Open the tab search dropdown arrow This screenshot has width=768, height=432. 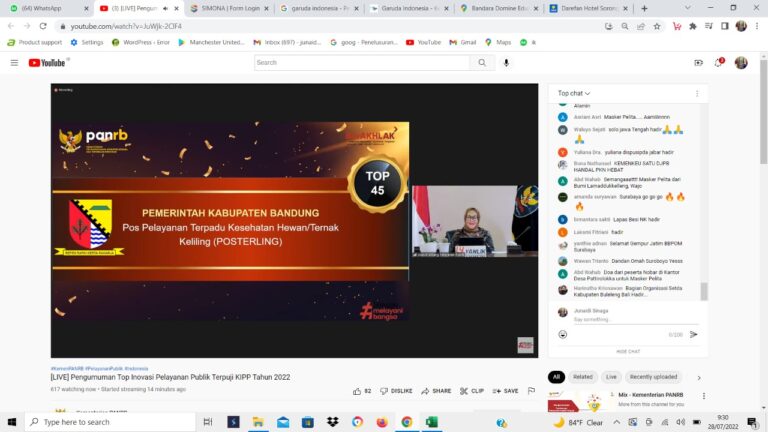click(687, 8)
